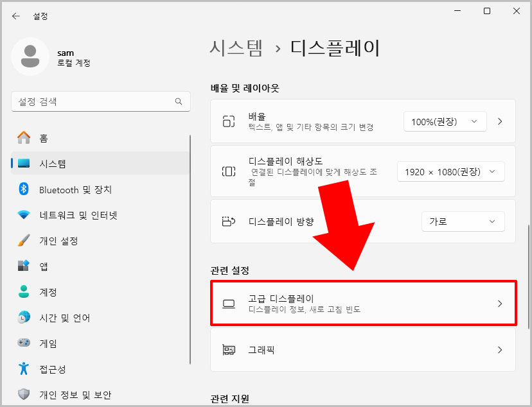Expand the 고급 디스플레이 settings row
The image size is (532, 407).
click(364, 304)
